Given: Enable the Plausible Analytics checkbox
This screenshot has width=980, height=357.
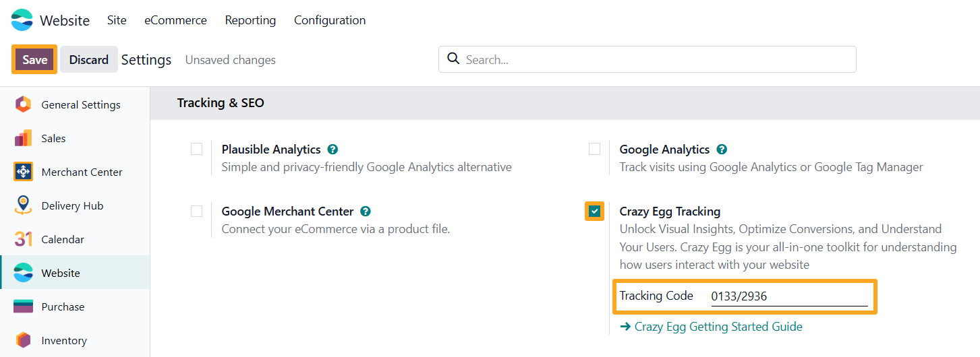Looking at the screenshot, I should 196,149.
